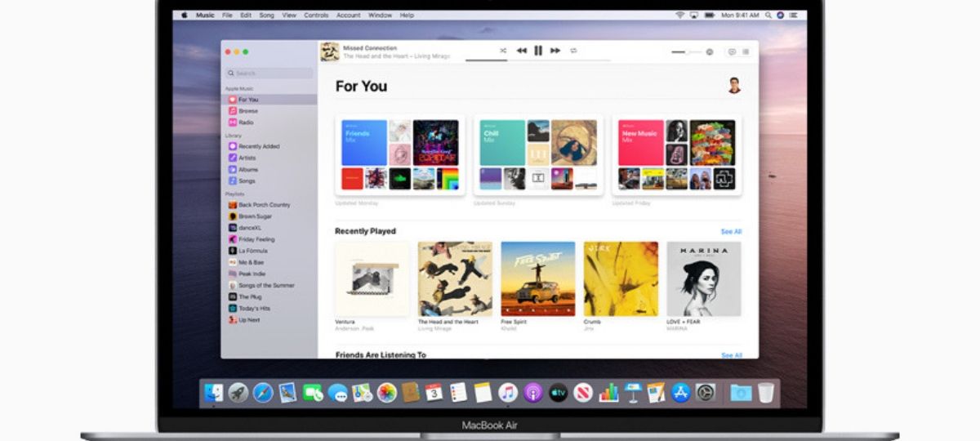Click the sidebar Search field
The height and width of the screenshot is (441, 980).
point(269,73)
